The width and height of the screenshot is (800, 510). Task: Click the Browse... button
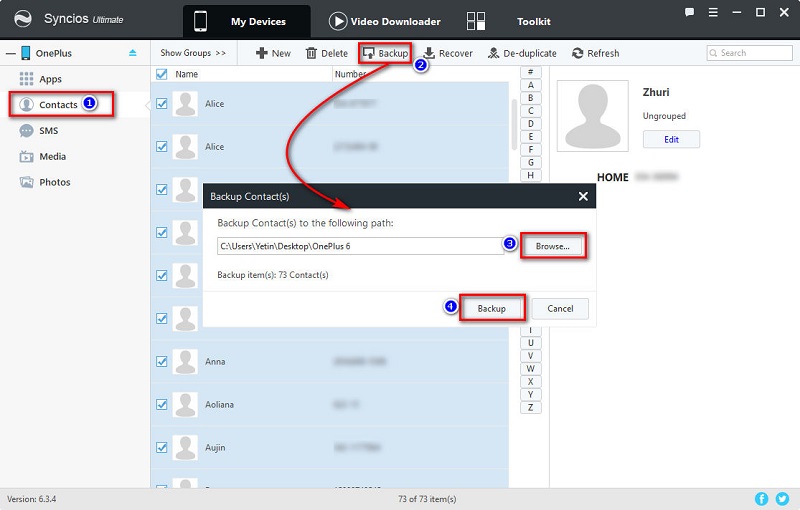[553, 246]
